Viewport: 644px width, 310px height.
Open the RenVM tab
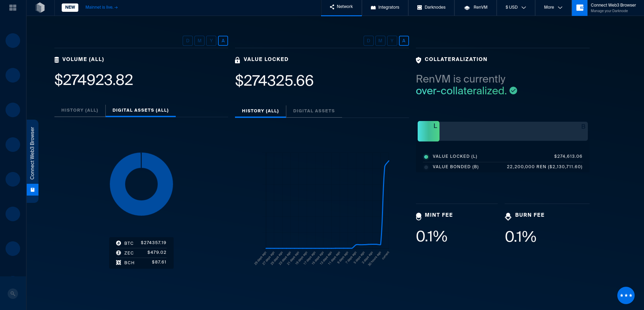click(x=476, y=8)
